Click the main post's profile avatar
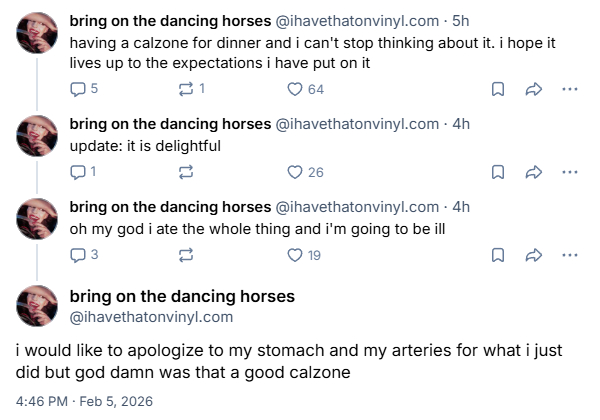 pyautogui.click(x=38, y=306)
